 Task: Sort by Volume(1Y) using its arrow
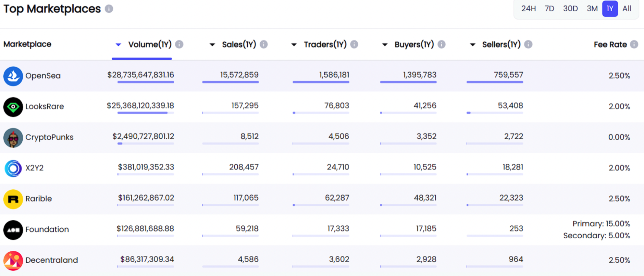118,45
